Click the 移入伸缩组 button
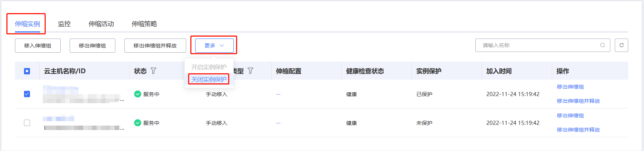The width and height of the screenshot is (644, 151). click(x=37, y=46)
